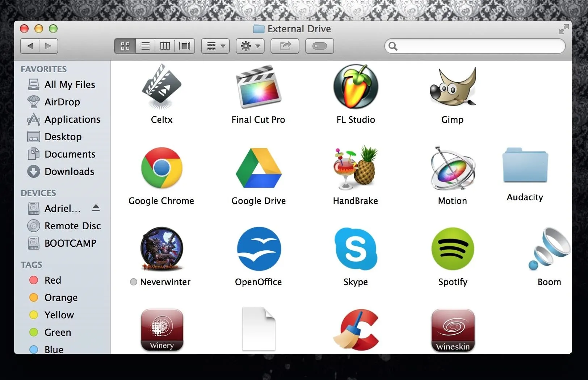The height and width of the screenshot is (380, 588).
Task: Select the BOOTCAMP volume
Action: (62, 243)
